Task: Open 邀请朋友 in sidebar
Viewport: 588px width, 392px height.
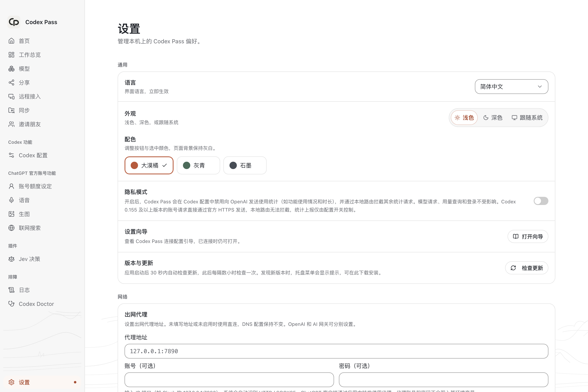Action: click(x=42, y=124)
